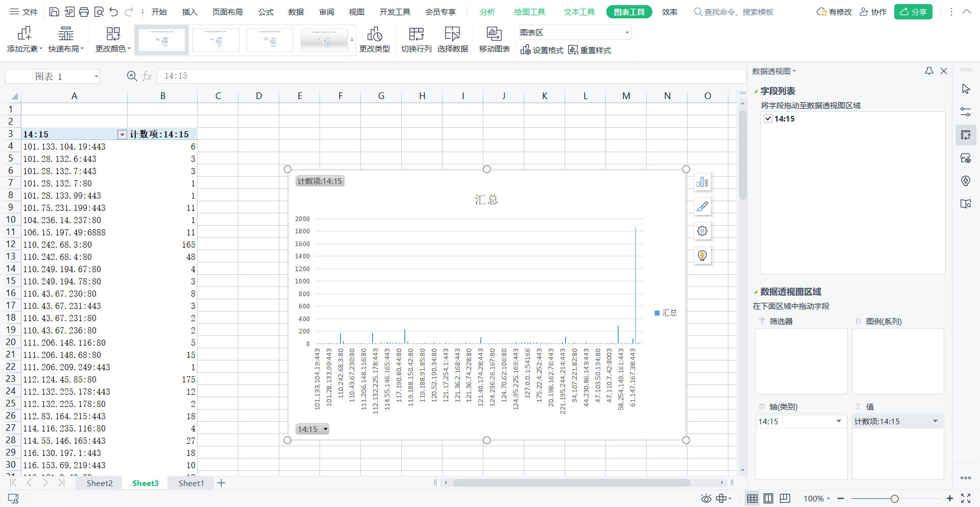980x507 pixels.
Task: Select the 数据 ribbon tab
Action: tap(296, 12)
